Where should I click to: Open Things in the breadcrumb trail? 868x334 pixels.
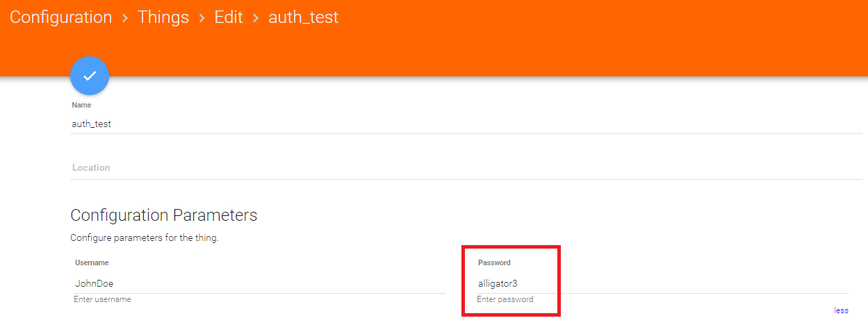coord(163,17)
